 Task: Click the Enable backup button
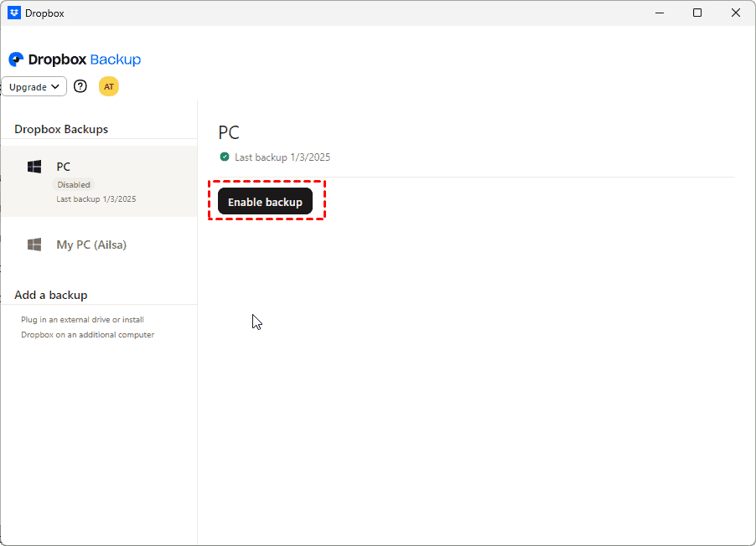(265, 201)
